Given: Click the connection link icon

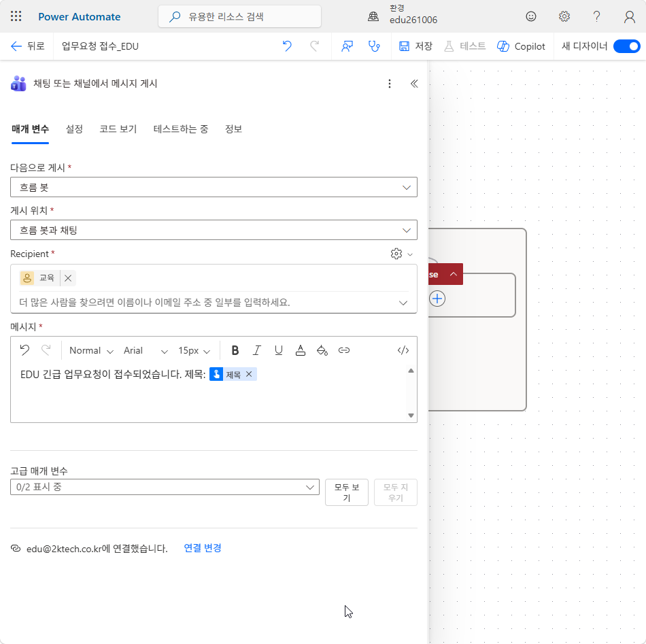Looking at the screenshot, I should click(16, 548).
